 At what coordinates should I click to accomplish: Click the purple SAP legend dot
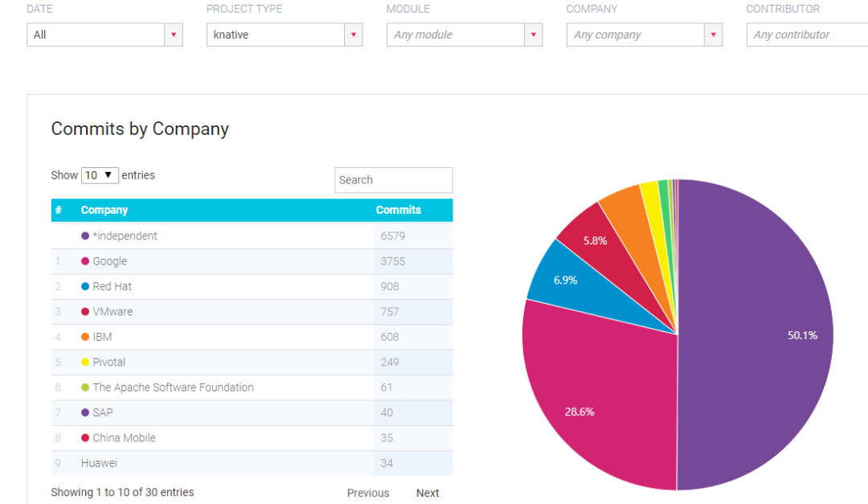click(x=85, y=412)
